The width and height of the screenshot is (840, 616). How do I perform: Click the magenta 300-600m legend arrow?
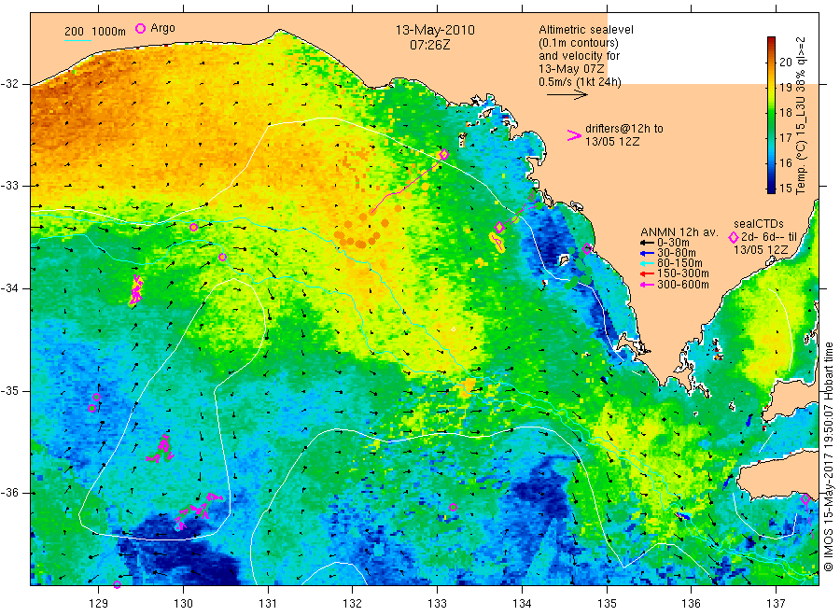click(x=646, y=285)
